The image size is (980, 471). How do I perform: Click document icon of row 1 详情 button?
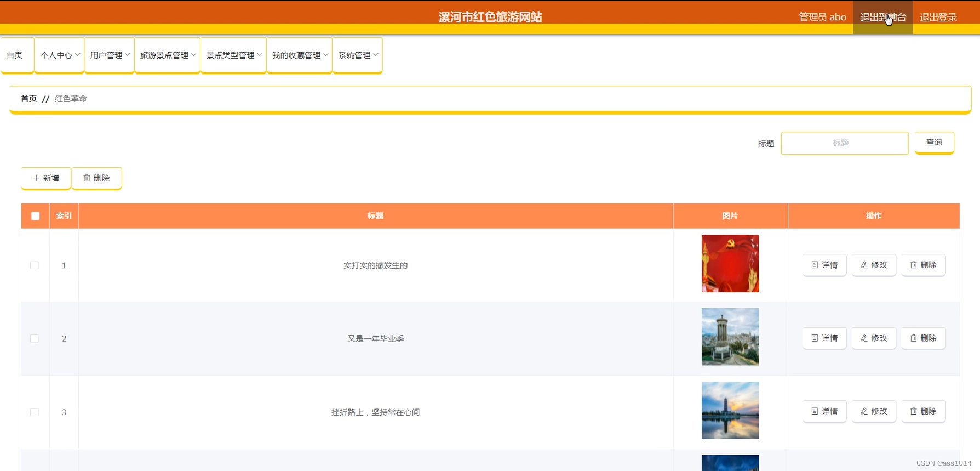[815, 265]
